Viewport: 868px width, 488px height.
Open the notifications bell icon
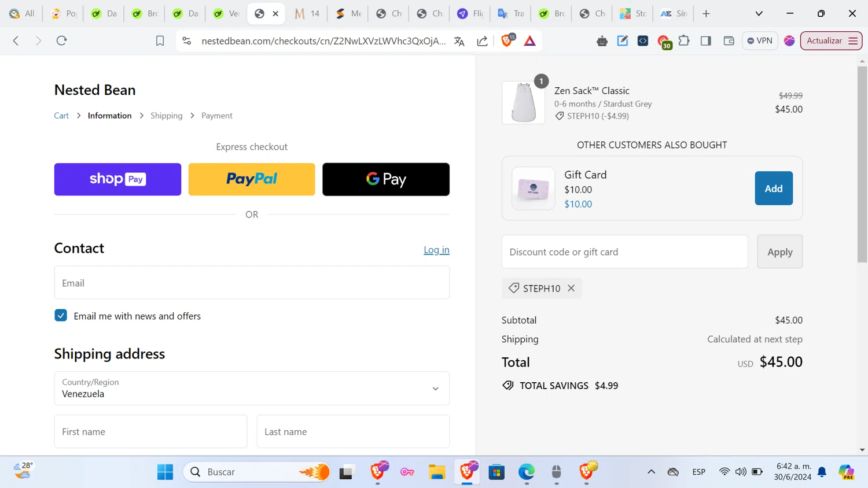coord(822,472)
